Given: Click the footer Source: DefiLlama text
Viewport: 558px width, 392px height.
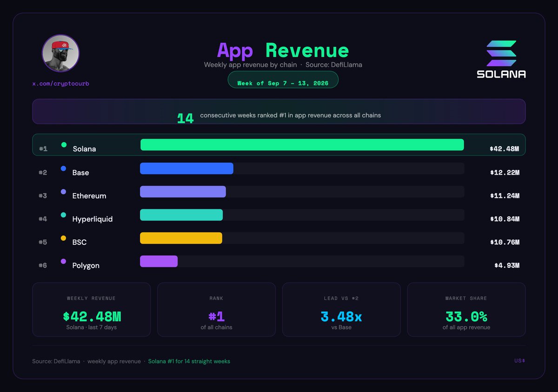Looking at the screenshot, I should pos(56,361).
